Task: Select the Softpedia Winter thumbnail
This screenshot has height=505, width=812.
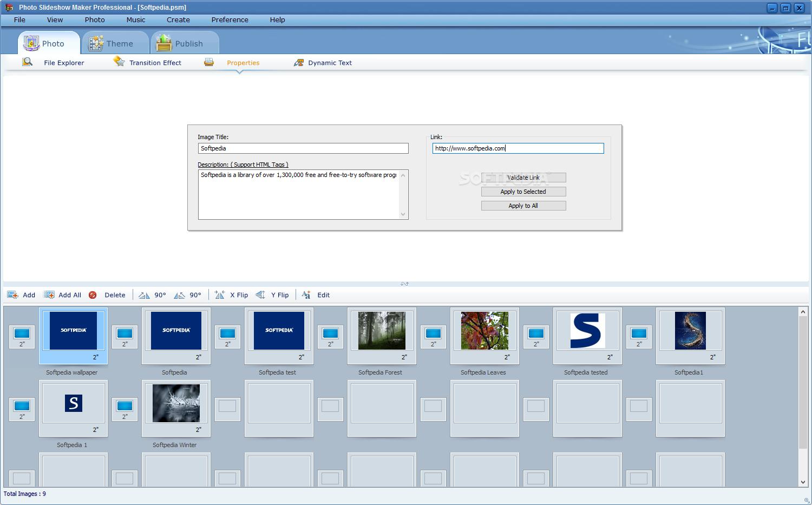Action: [176, 409]
